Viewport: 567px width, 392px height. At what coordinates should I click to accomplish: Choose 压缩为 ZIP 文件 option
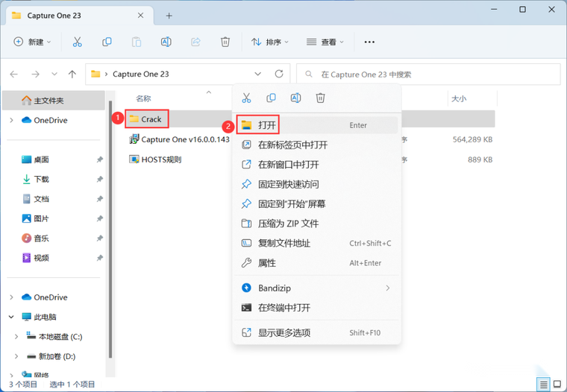pyautogui.click(x=317, y=224)
